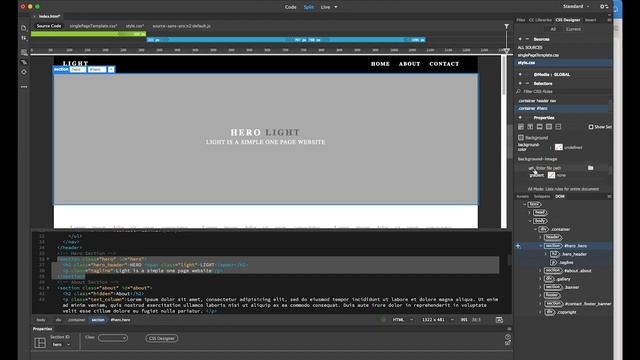
Task: Expand the head node in DOM tree
Action: (530, 213)
